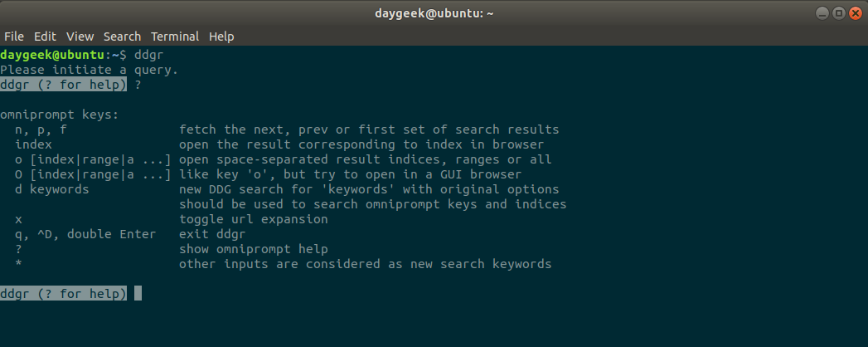Open the File menu
Image resolution: width=868 pixels, height=347 pixels.
pyautogui.click(x=14, y=37)
